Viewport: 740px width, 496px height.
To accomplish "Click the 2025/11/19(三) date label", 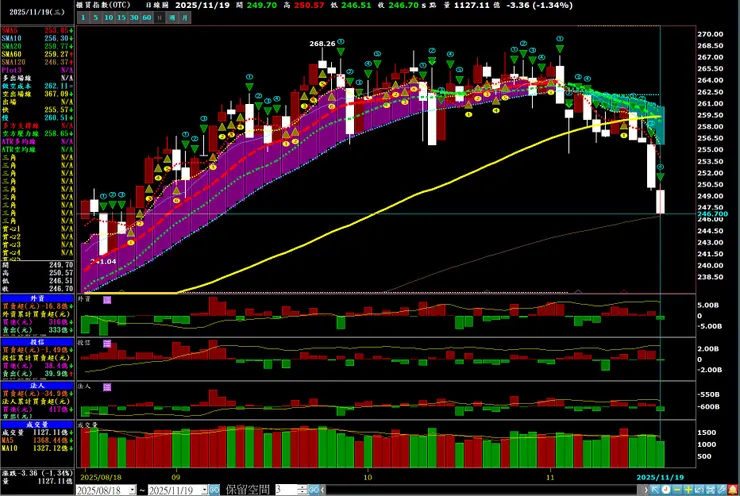I will (37, 12).
